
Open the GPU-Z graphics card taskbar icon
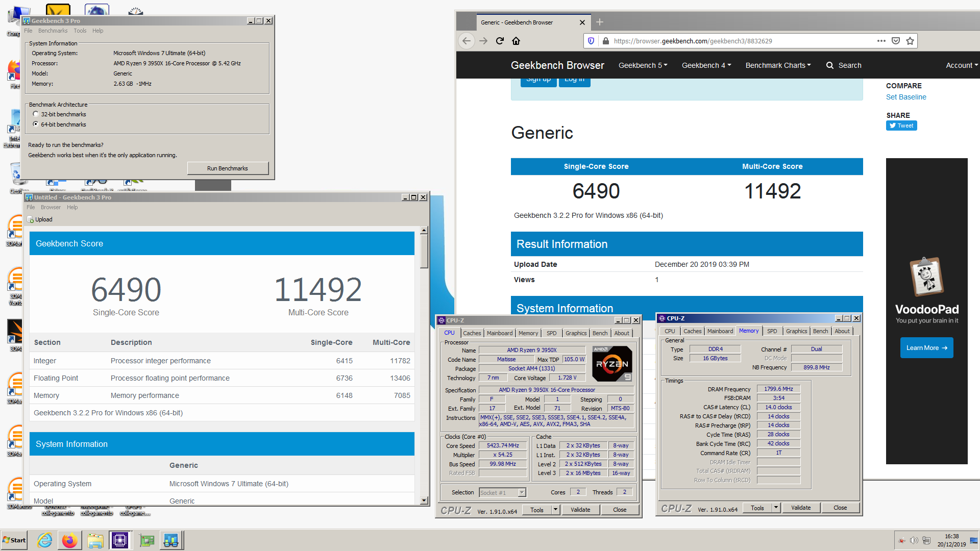tap(146, 540)
